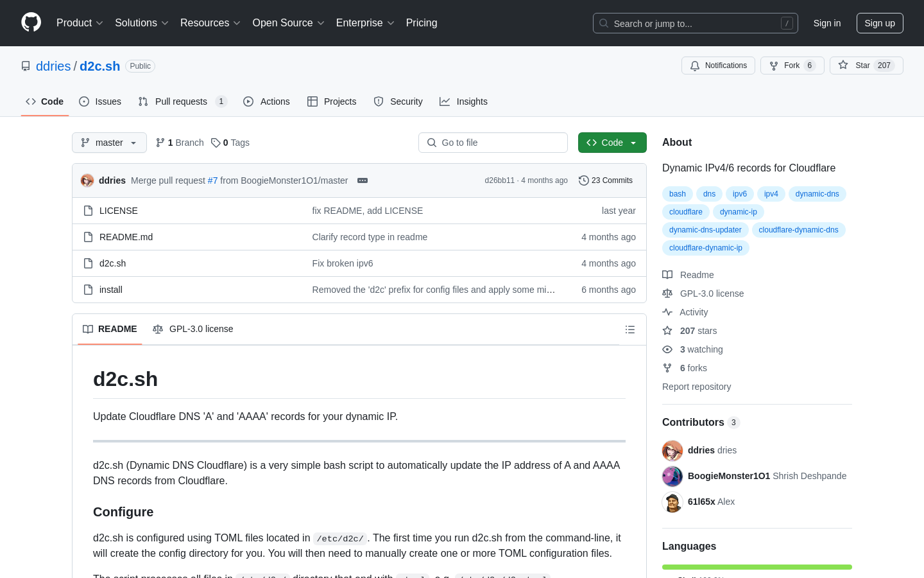
Task: Open commit hash d26bb11
Action: pyautogui.click(x=500, y=180)
